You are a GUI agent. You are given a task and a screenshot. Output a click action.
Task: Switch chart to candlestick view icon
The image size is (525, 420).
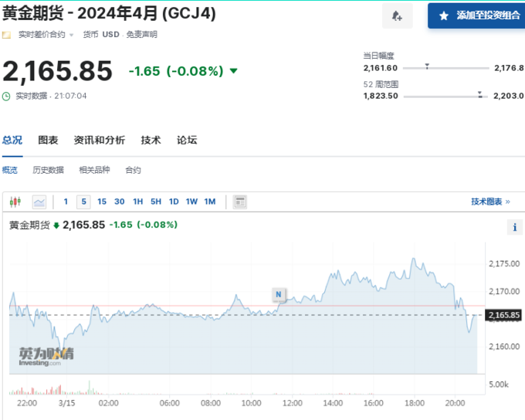pyautogui.click(x=15, y=202)
